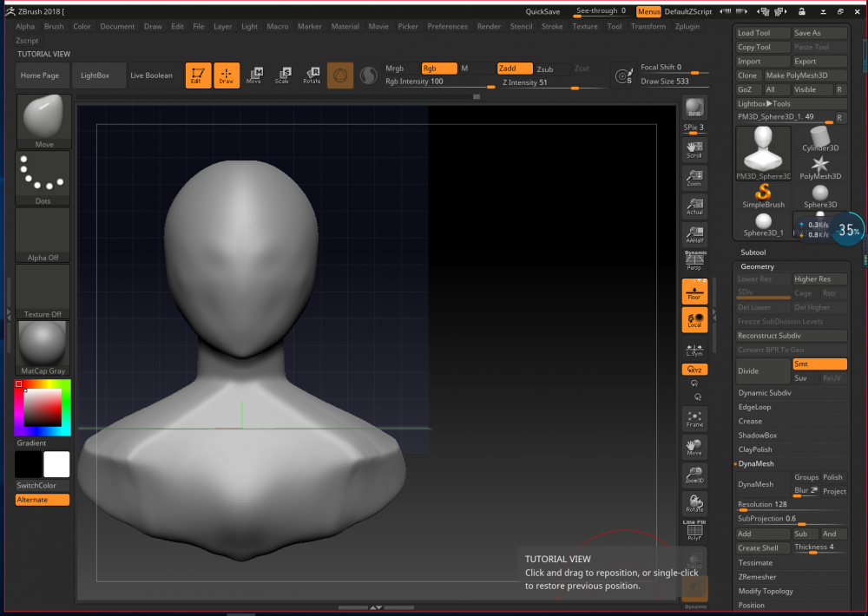
Task: Click the Frame view icon
Action: click(x=694, y=420)
